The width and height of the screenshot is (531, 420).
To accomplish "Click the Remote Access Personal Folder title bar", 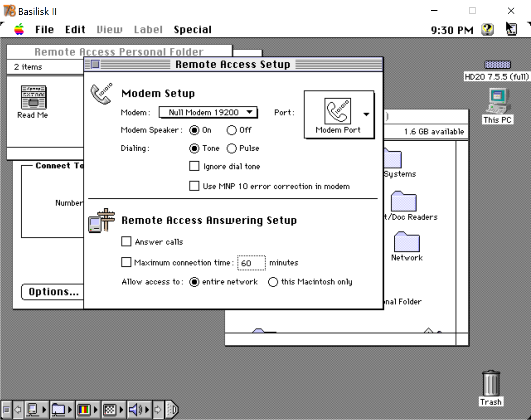I will tap(119, 52).
